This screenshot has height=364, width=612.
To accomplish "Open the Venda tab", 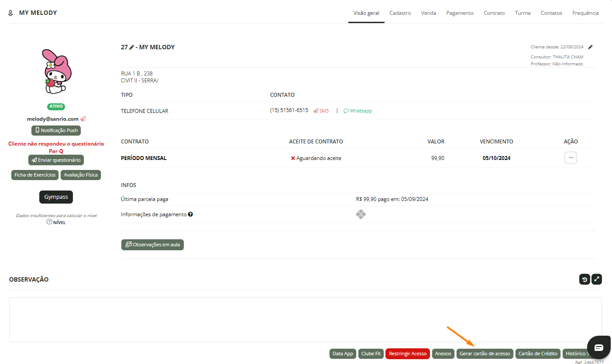I will click(x=429, y=13).
